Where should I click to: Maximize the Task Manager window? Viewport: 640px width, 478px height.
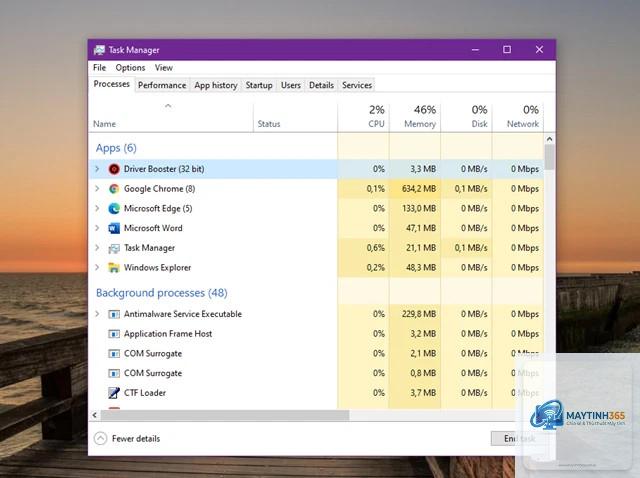point(507,50)
